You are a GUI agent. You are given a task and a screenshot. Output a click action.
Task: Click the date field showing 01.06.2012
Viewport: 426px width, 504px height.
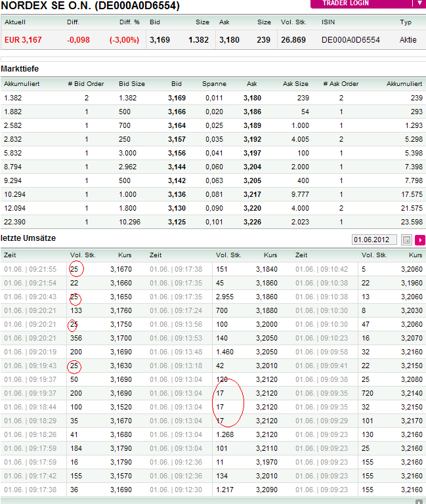pyautogui.click(x=374, y=240)
